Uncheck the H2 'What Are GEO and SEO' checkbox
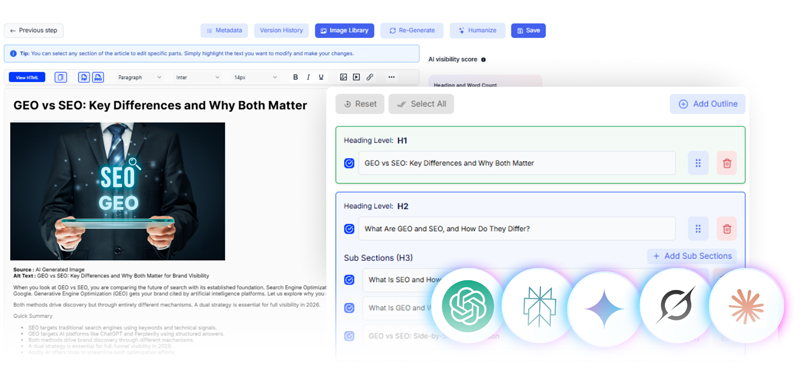This screenshot has width=800, height=373. point(349,229)
